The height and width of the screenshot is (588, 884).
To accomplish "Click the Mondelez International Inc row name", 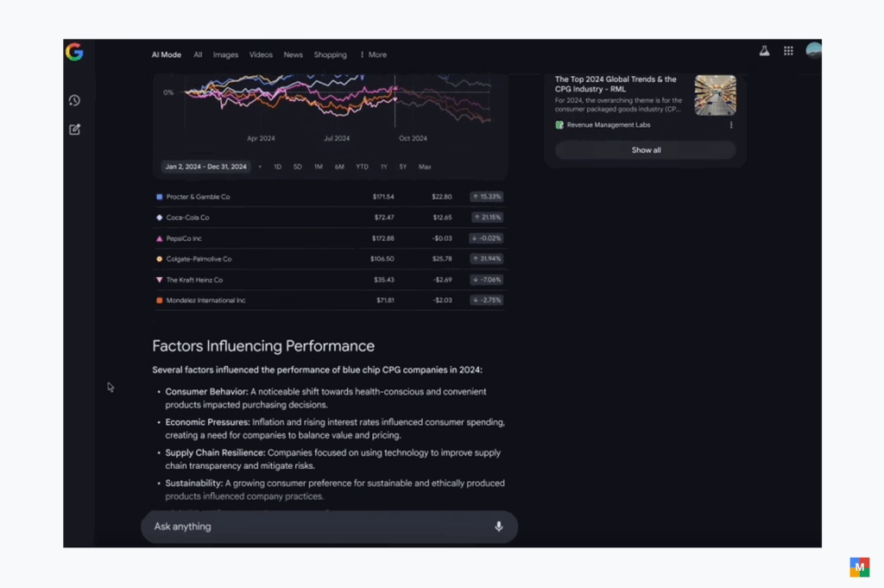I will tap(205, 300).
